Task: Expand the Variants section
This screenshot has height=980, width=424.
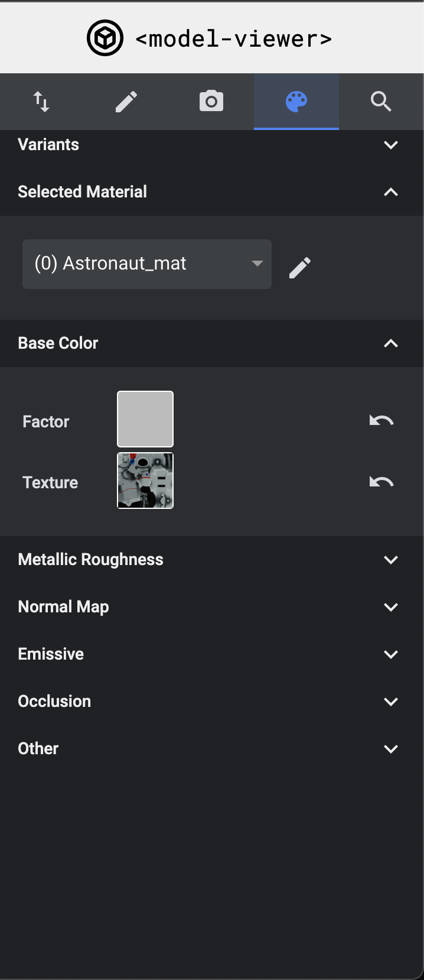Action: click(x=390, y=145)
